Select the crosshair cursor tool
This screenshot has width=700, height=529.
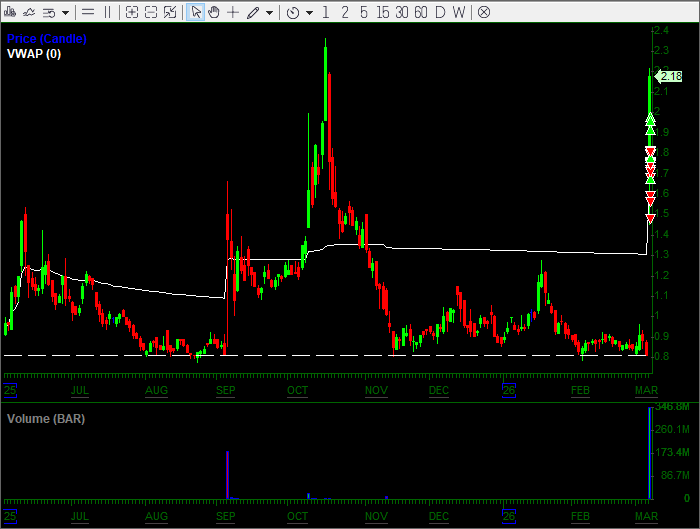tap(233, 12)
